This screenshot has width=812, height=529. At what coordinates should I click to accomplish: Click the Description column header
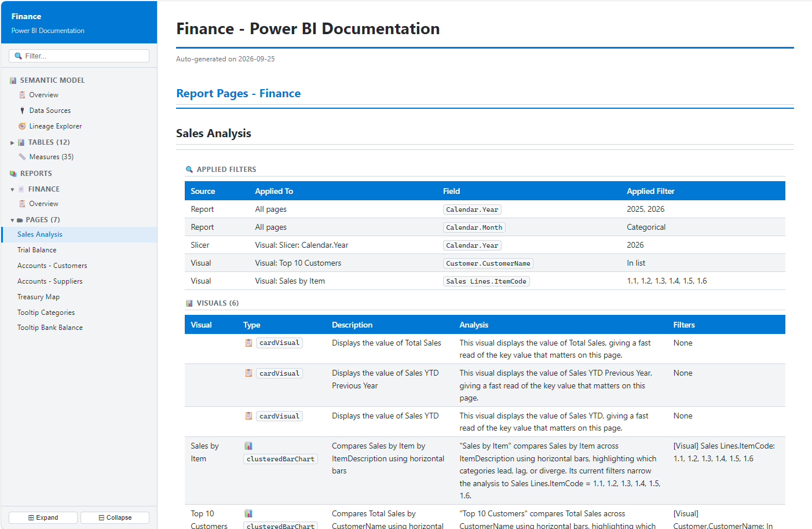click(x=352, y=325)
